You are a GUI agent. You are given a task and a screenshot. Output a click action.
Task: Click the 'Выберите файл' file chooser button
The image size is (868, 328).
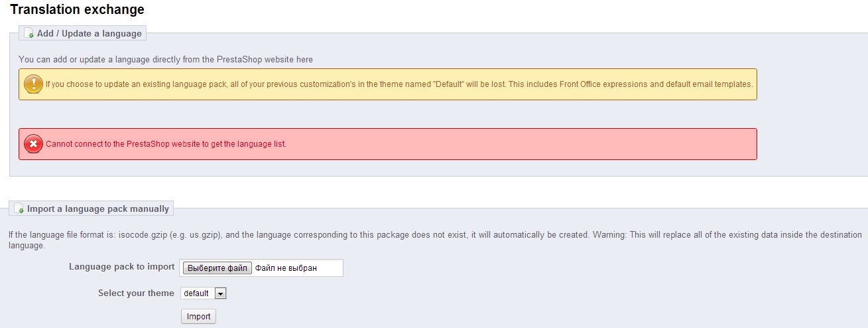point(217,268)
